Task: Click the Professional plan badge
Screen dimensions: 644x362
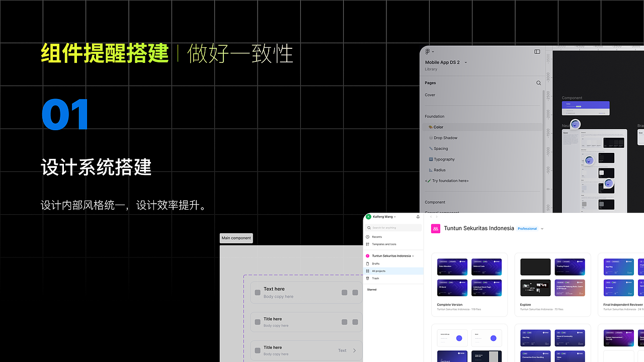Action: coord(527,229)
